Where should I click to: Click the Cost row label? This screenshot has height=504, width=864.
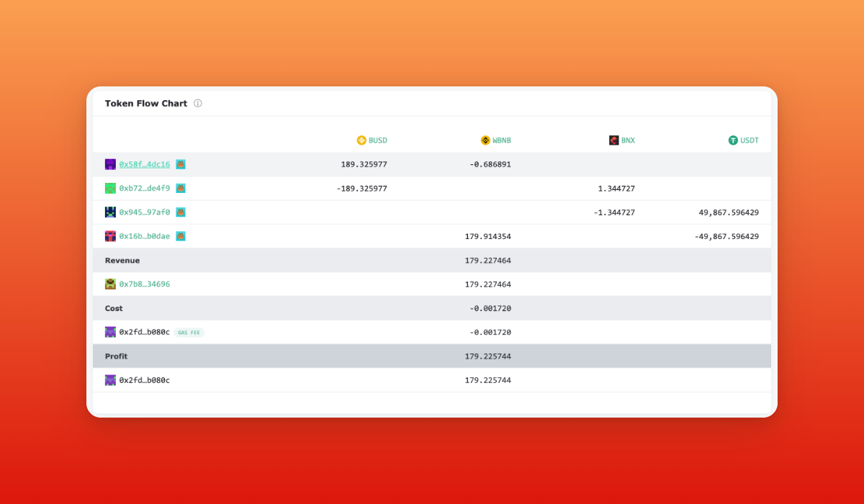114,308
